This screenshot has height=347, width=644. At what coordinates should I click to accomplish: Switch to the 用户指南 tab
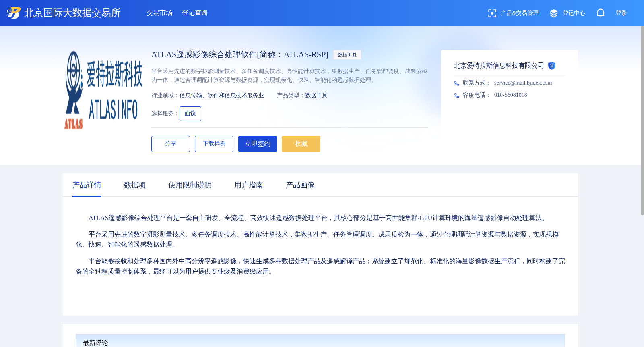coord(249,185)
